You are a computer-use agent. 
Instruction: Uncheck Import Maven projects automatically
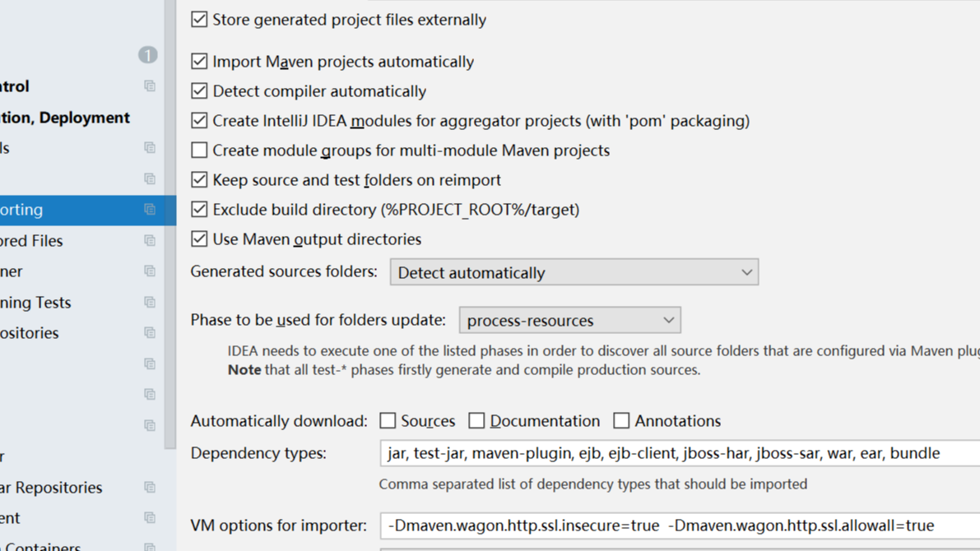(199, 62)
